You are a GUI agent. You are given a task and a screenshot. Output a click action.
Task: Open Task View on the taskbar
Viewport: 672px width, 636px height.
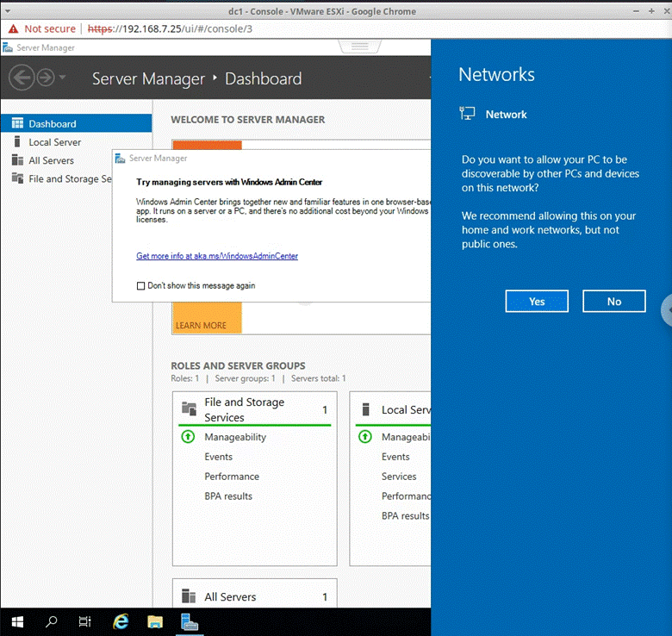pos(84,621)
